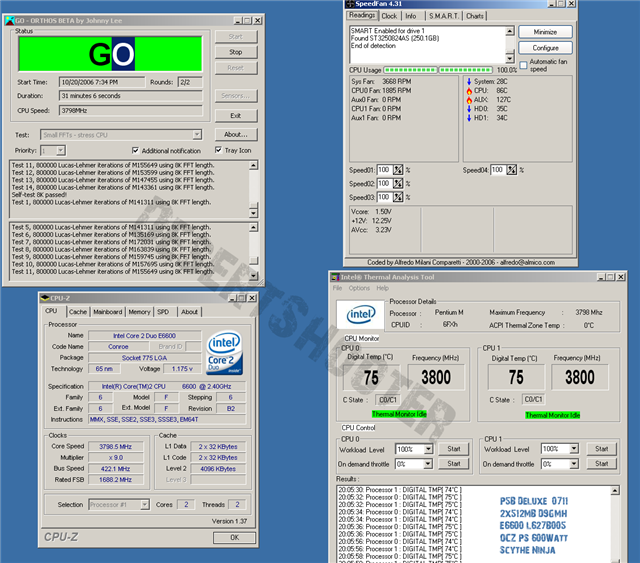Click Thermal Analysis Tool title bar icon
The height and width of the screenshot is (563, 640).
pos(335,277)
